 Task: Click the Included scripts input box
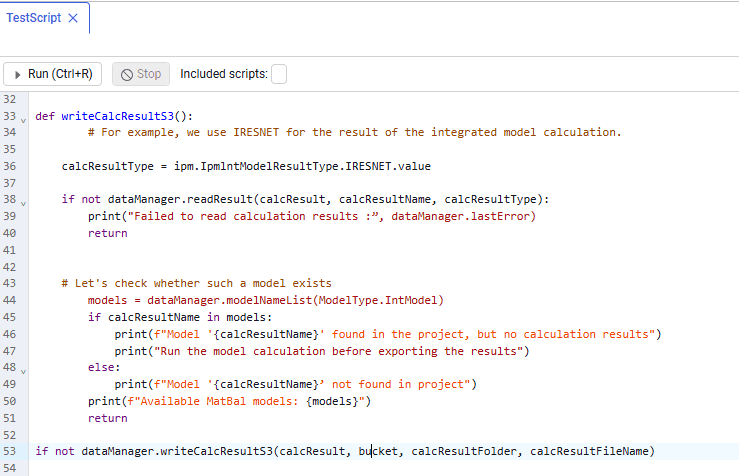279,74
